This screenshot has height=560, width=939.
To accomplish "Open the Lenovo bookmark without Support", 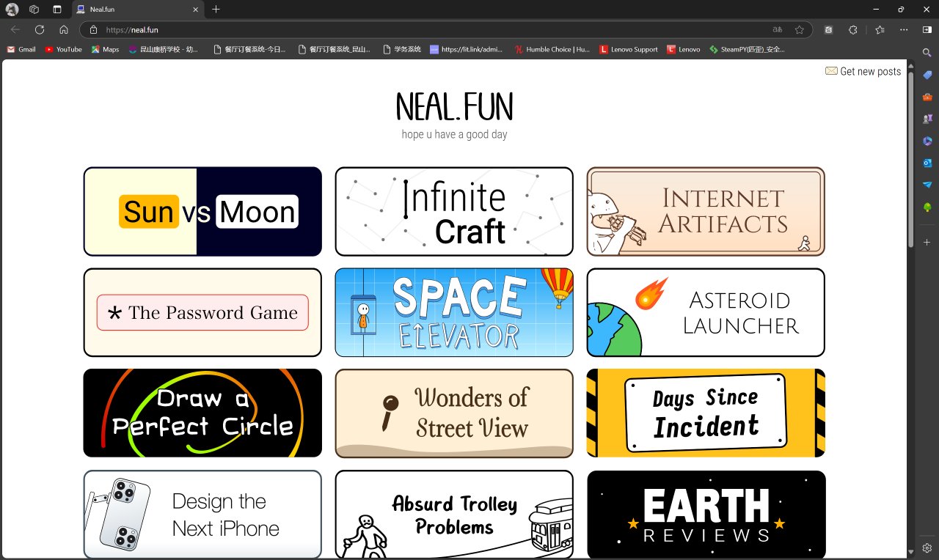I will coord(683,49).
